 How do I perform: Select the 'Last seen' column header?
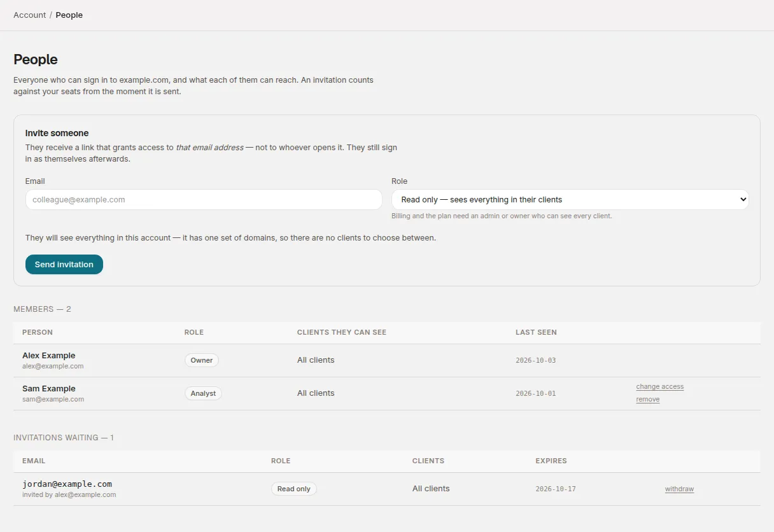536,332
